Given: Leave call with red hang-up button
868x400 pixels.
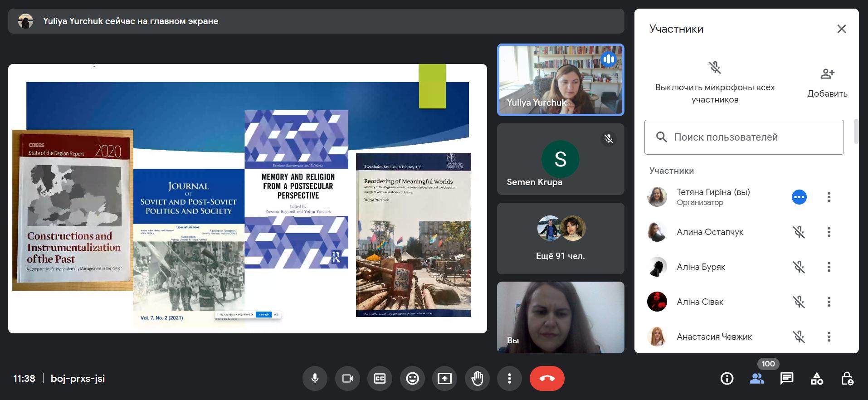Looking at the screenshot, I should [x=547, y=378].
